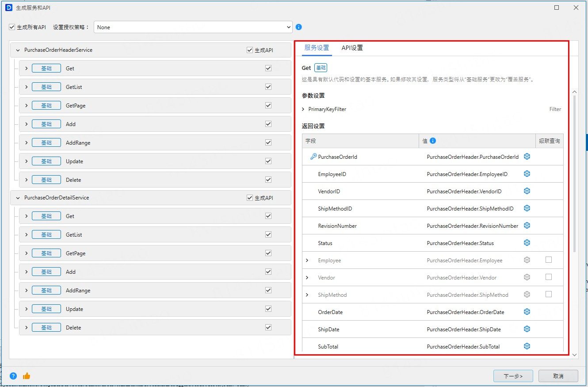Collapse the PurchaseOrderDetailService tree node
The image size is (588, 387).
click(x=18, y=198)
